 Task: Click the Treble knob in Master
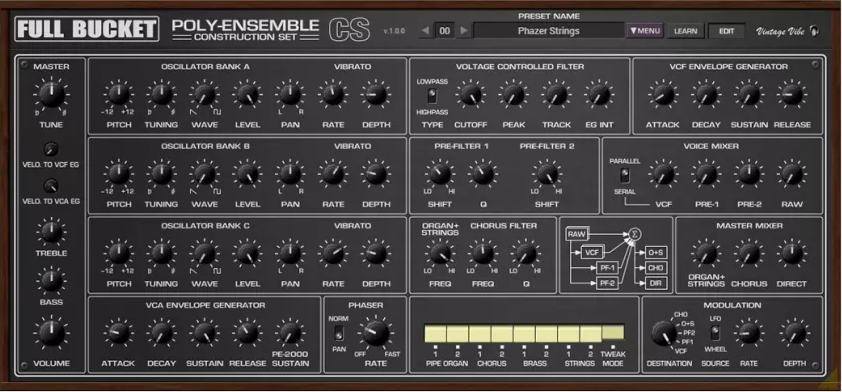[x=51, y=233]
